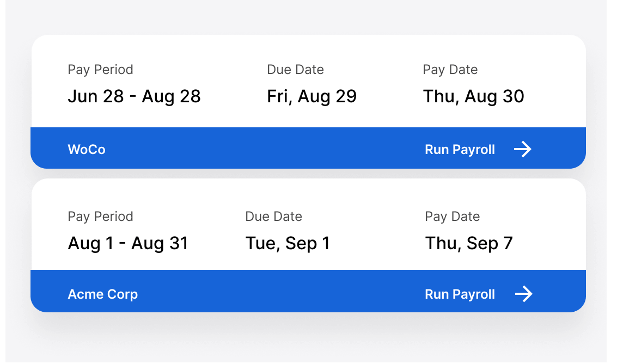Viewport: 617px width, 364px height.
Task: Select the Acme Corp company name
Action: (x=102, y=294)
